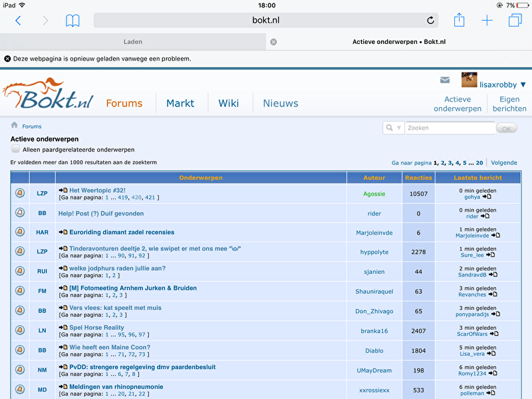The image size is (532, 399).
Task: Click the lisaxrobby avatar picture
Action: pos(469,80)
